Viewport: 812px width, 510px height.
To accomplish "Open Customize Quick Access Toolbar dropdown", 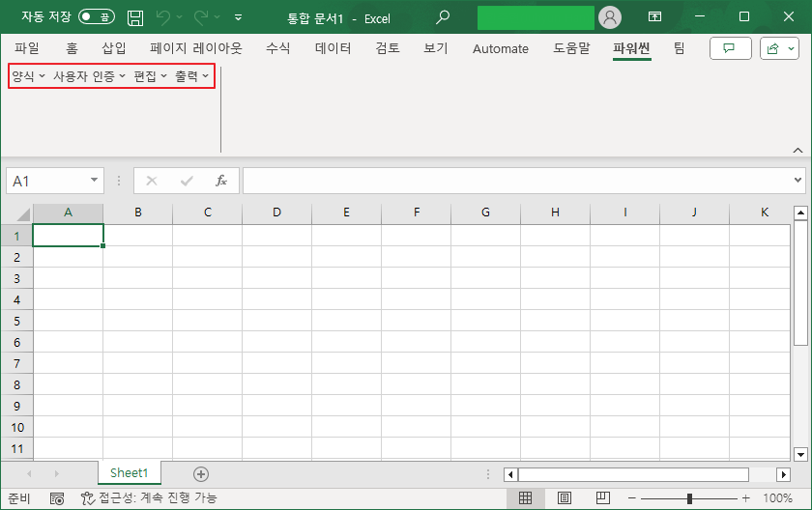I will click(x=238, y=17).
